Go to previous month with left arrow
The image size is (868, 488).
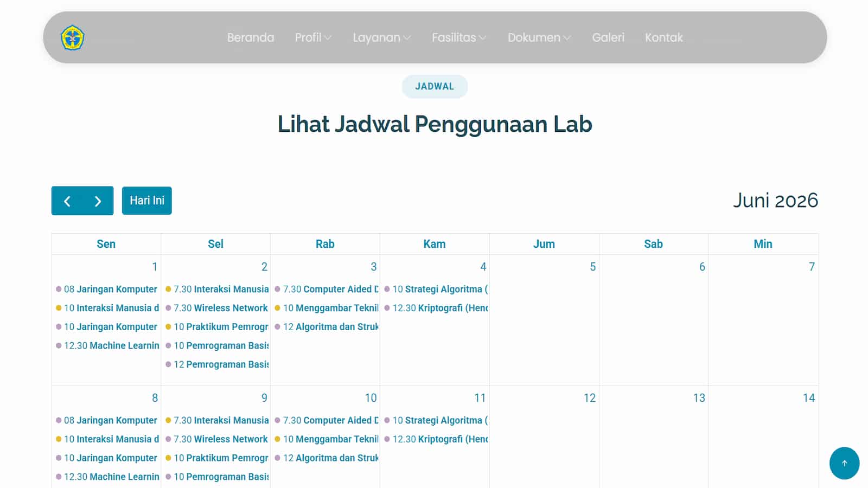click(67, 201)
